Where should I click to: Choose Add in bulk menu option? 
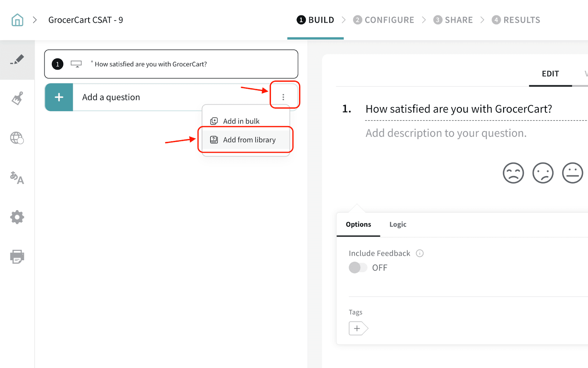[x=241, y=121]
